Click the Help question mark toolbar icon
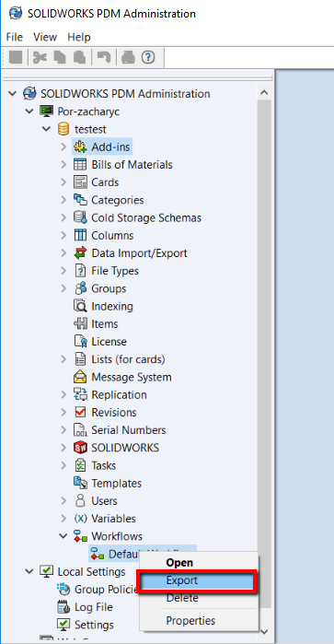The image size is (334, 644). 148,57
